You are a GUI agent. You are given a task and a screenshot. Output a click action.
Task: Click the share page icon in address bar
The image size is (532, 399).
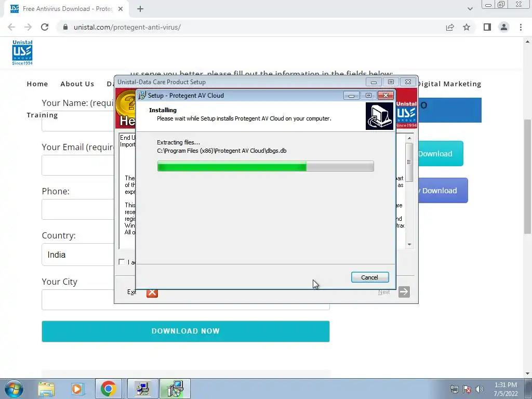[450, 27]
